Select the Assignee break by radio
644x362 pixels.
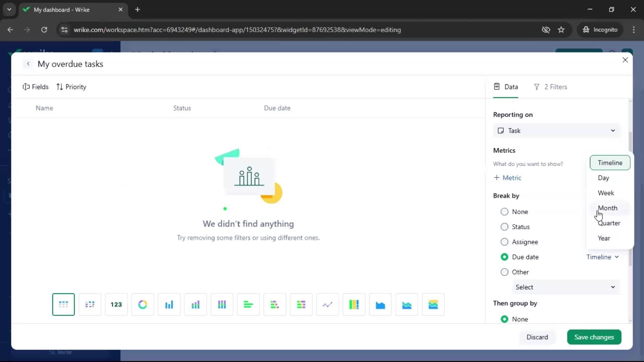point(504,242)
